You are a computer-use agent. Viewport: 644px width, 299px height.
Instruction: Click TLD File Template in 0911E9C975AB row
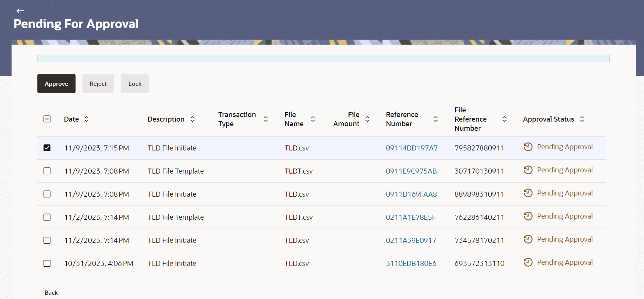pyautogui.click(x=176, y=171)
